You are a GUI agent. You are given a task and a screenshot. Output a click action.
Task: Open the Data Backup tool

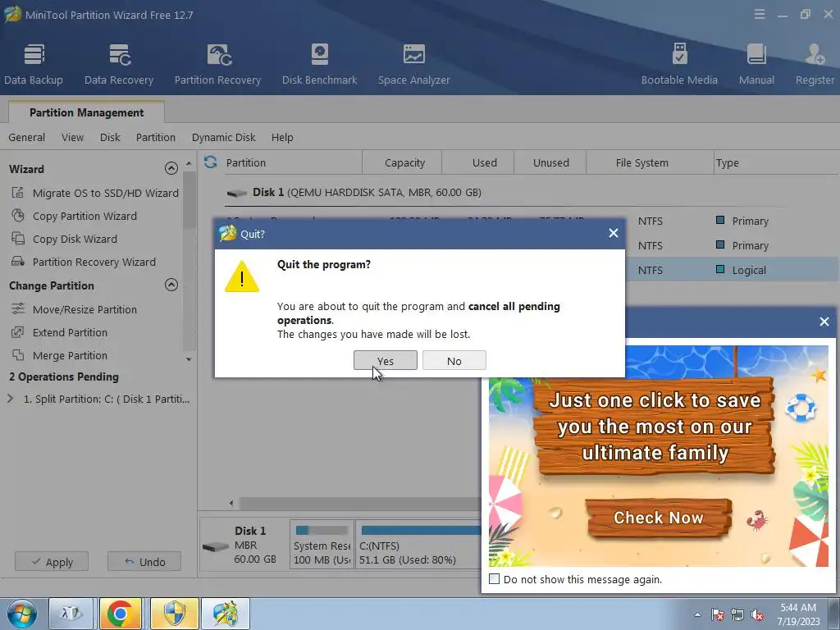click(x=33, y=64)
